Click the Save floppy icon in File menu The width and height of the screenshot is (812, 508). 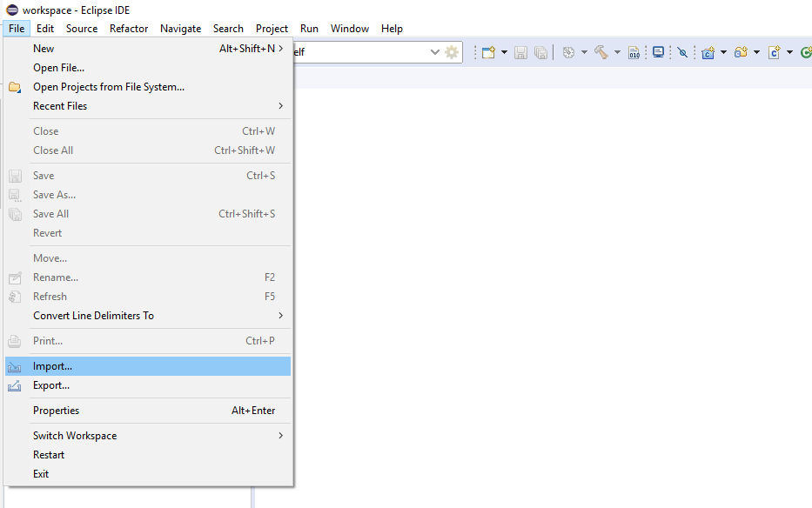pyautogui.click(x=15, y=176)
